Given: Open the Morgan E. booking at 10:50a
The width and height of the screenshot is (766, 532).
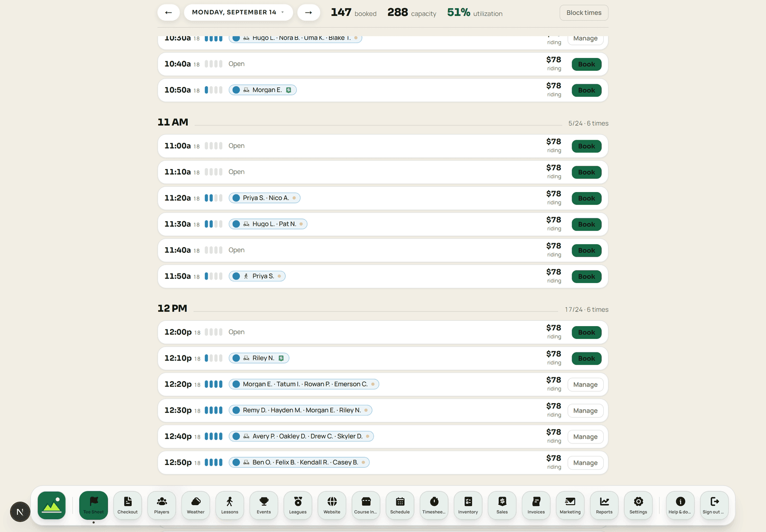Looking at the screenshot, I should click(262, 90).
